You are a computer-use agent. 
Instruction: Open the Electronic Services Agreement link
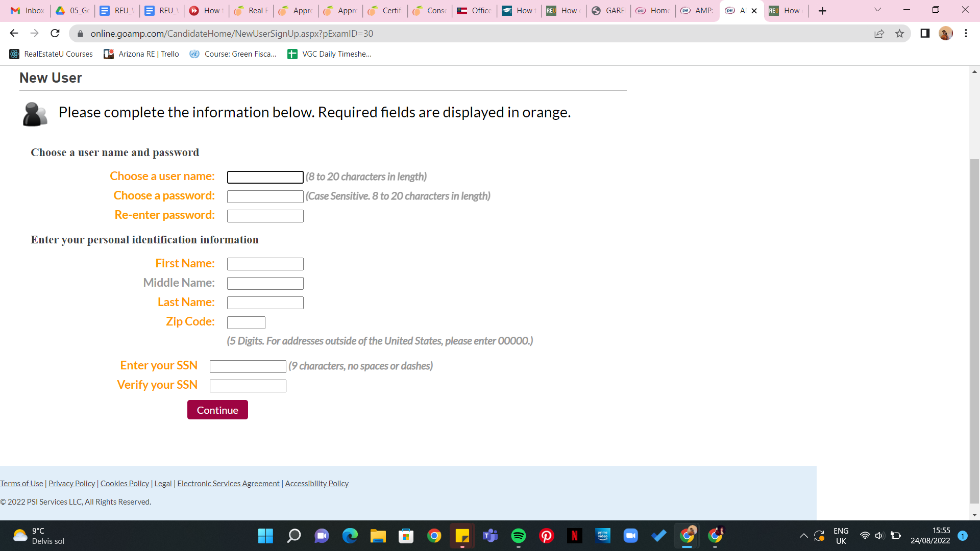(x=228, y=483)
